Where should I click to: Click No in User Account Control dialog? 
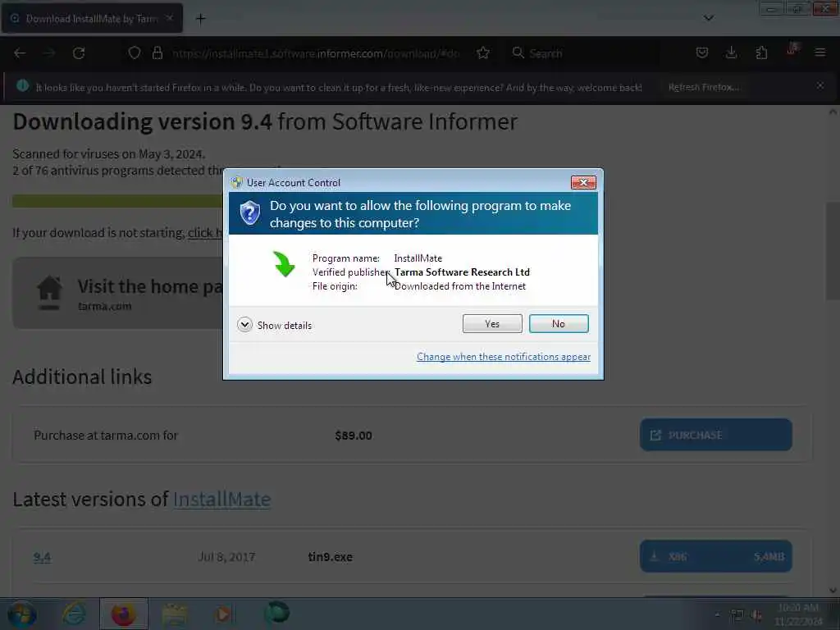click(558, 323)
